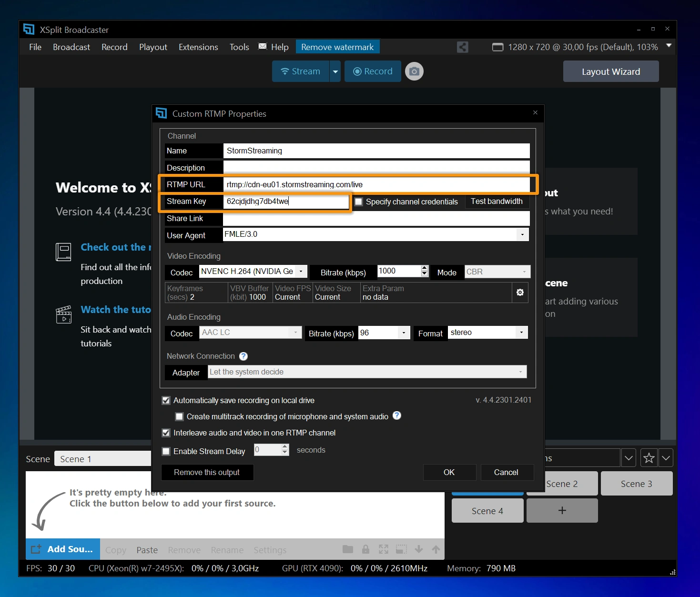Screen dimensions: 700x597
Task: Click the favorite star icon near scene panel
Action: coord(648,457)
